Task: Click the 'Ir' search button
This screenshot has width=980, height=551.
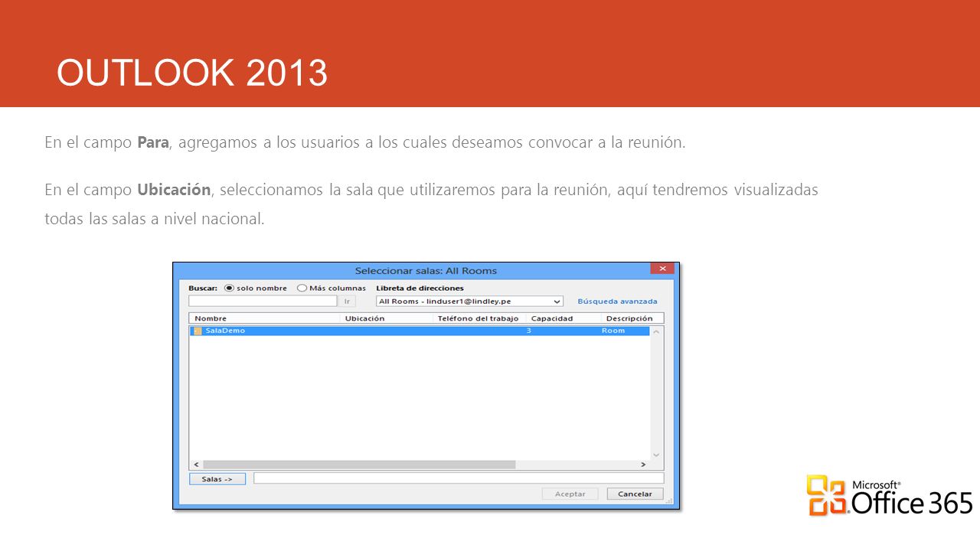Action: (347, 302)
